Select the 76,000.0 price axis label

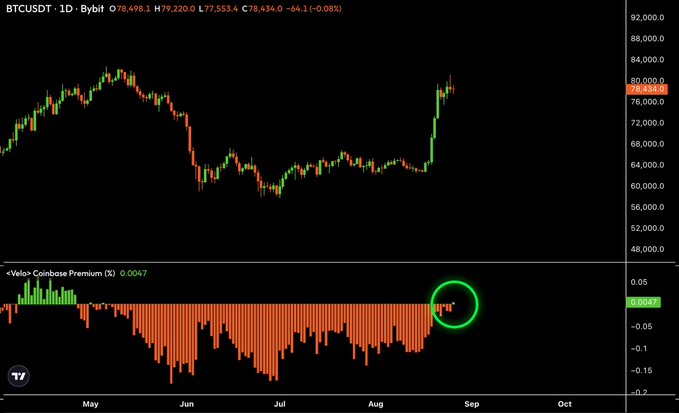pos(647,102)
